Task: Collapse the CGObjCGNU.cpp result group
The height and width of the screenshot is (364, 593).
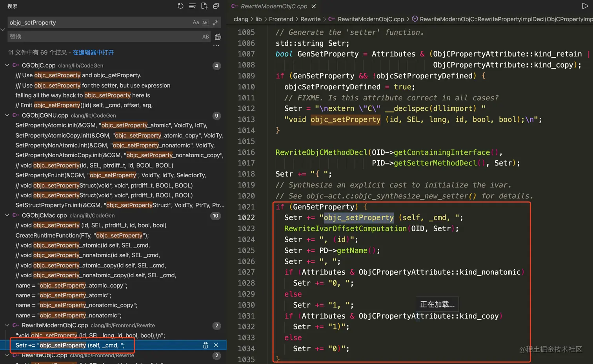Action: point(7,115)
